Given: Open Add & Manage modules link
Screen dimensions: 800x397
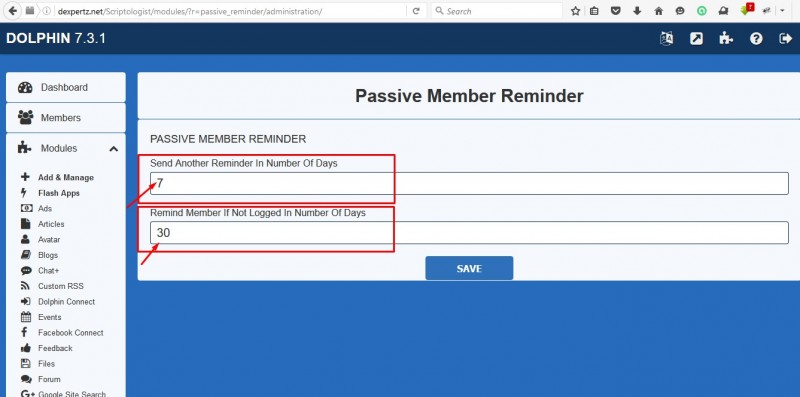Looking at the screenshot, I should coord(66,178).
